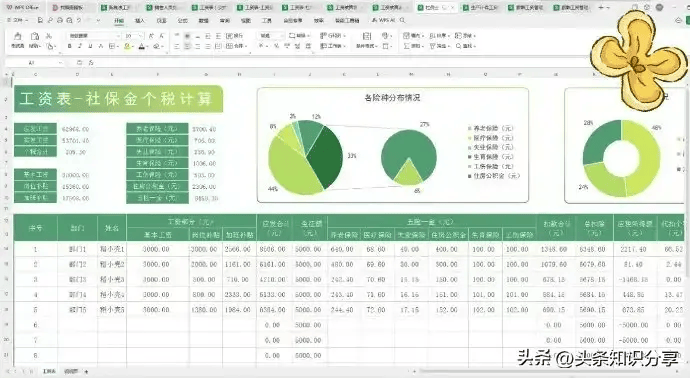Click the Italic formatting icon

click(80, 46)
